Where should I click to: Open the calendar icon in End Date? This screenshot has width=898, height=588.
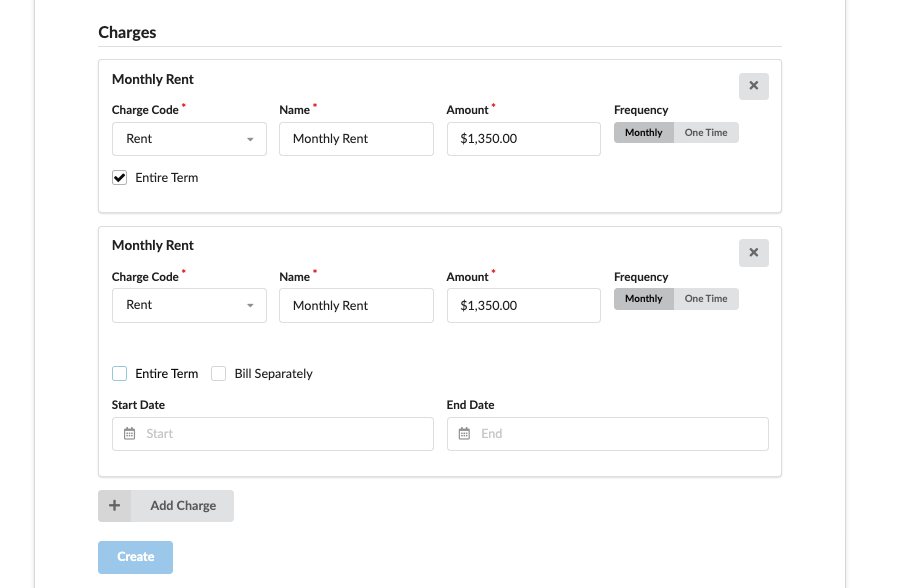464,433
